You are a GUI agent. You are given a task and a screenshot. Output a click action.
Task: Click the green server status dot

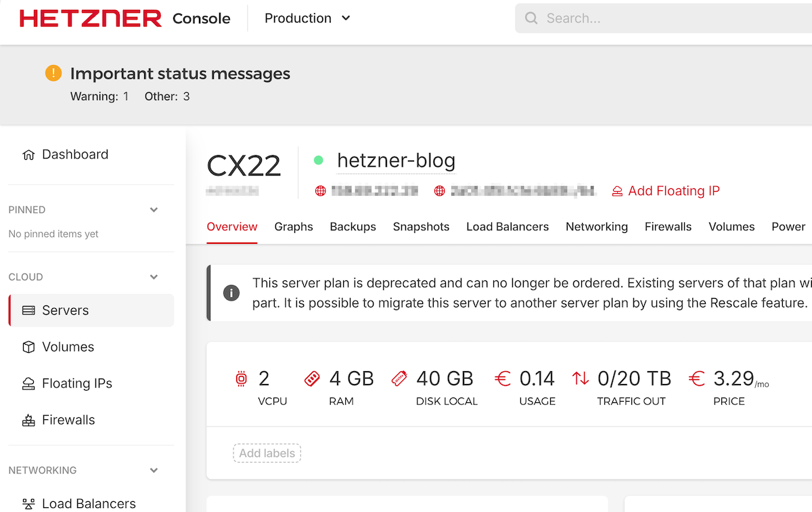click(x=319, y=161)
